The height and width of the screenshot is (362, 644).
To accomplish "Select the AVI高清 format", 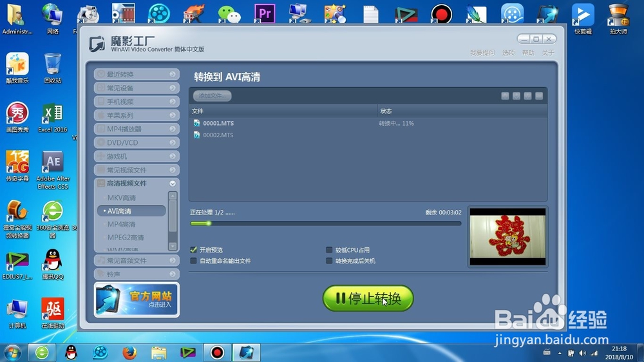I will [x=132, y=211].
